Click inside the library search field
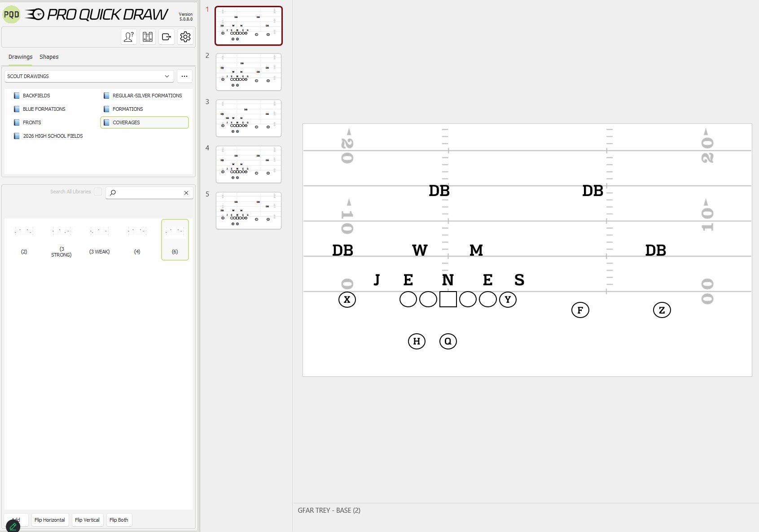759x532 pixels. tap(149, 193)
